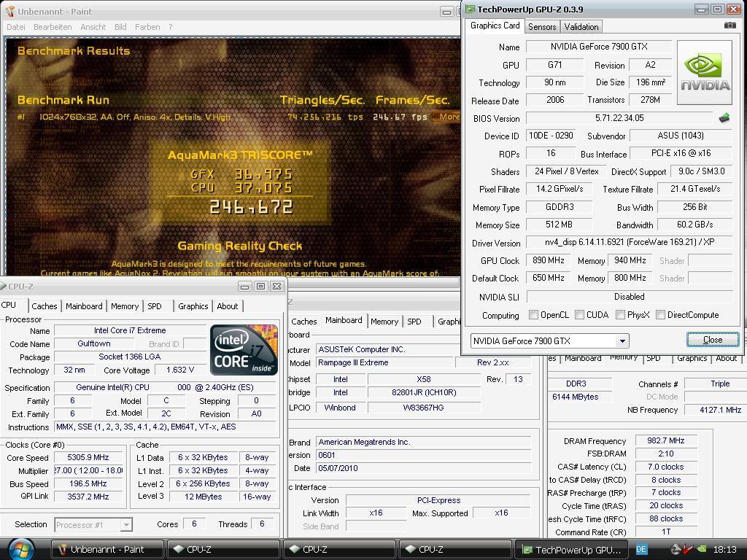
Task: Click the Close button in GPU-Z
Action: pos(713,340)
